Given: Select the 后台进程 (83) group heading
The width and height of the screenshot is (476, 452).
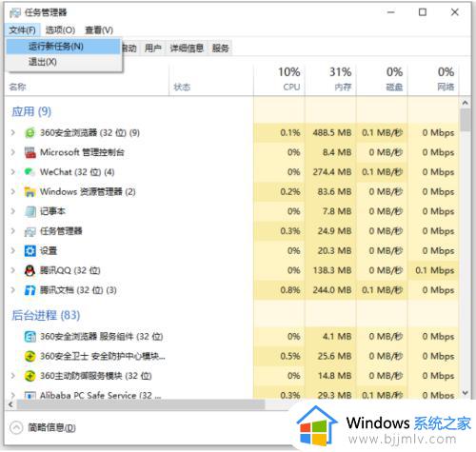Looking at the screenshot, I should pos(46,315).
